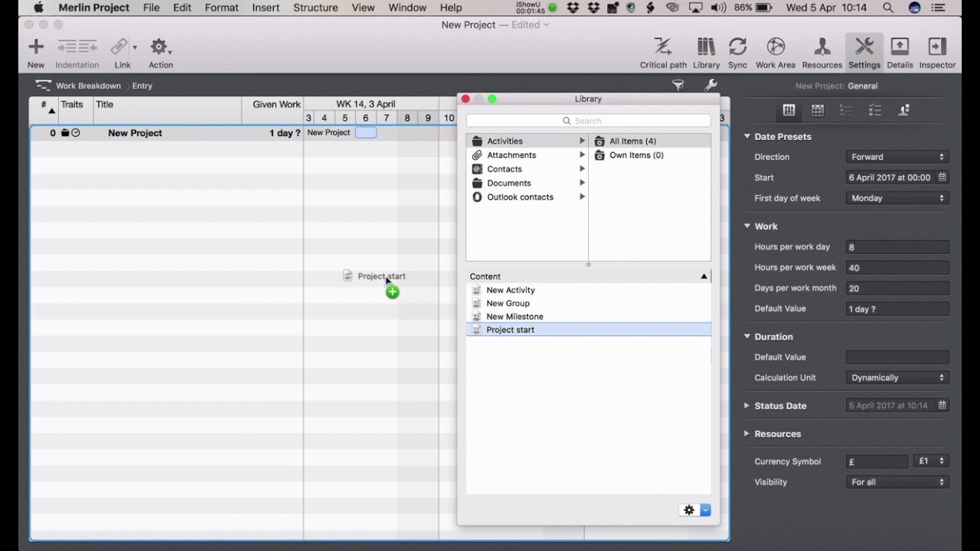Open the Structure menu
The height and width of the screenshot is (551, 980).
click(x=315, y=8)
